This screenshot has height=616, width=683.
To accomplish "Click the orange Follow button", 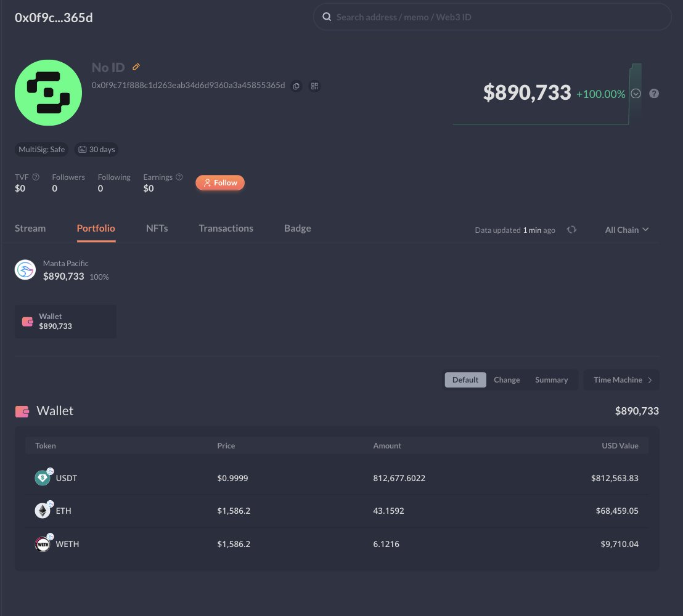I will [x=220, y=183].
